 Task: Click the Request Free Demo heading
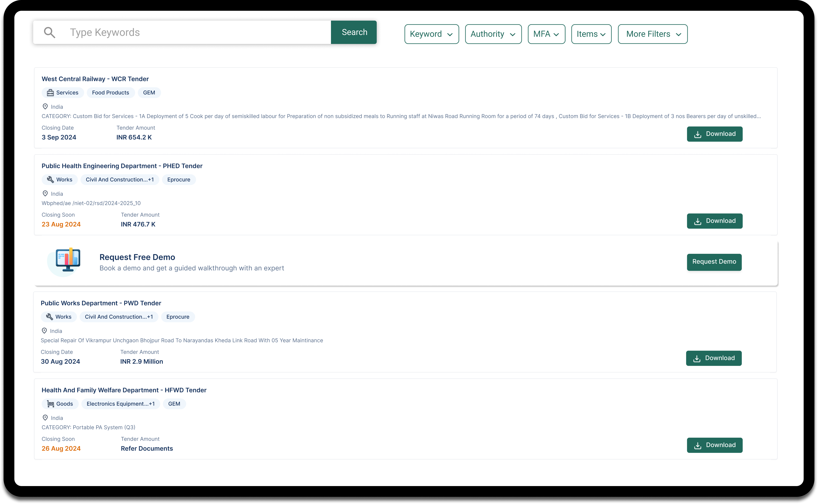tap(137, 257)
